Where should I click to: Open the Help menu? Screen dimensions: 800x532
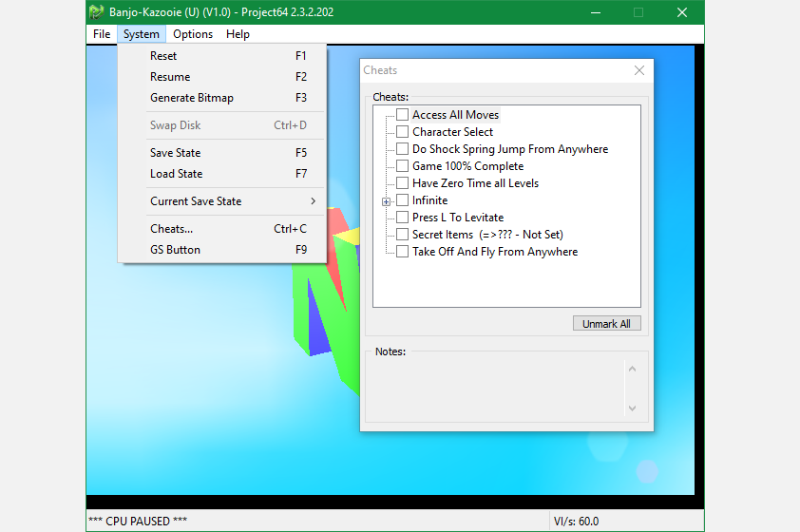(x=238, y=34)
